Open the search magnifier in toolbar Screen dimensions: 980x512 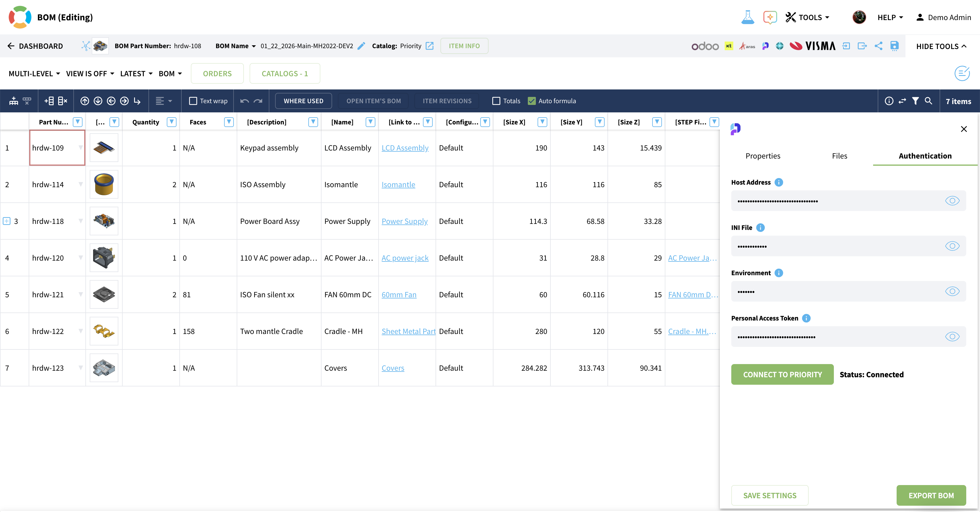pyautogui.click(x=928, y=101)
